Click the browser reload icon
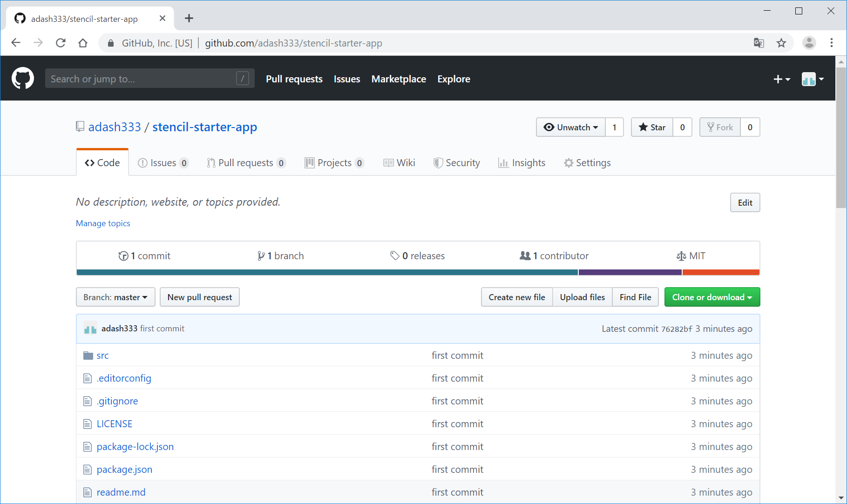The height and width of the screenshot is (504, 847). 61,43
